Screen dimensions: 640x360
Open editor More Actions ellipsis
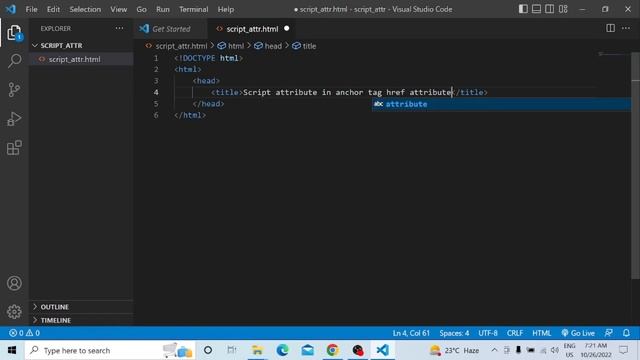coord(626,28)
